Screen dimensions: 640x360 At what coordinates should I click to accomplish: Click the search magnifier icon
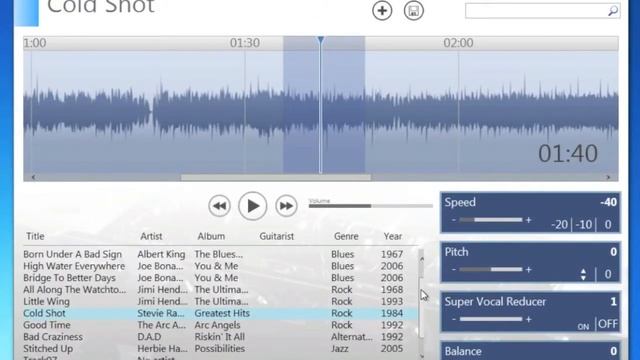point(613,11)
